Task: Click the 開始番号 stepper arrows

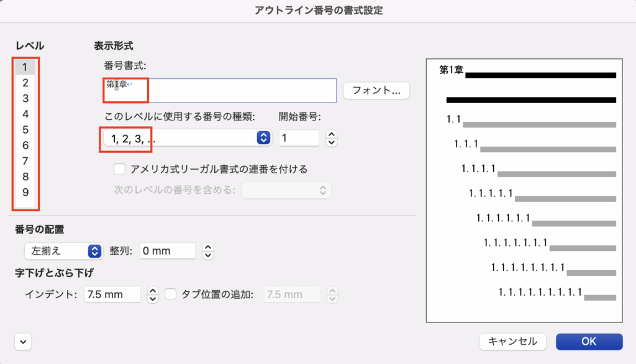Action: (332, 138)
